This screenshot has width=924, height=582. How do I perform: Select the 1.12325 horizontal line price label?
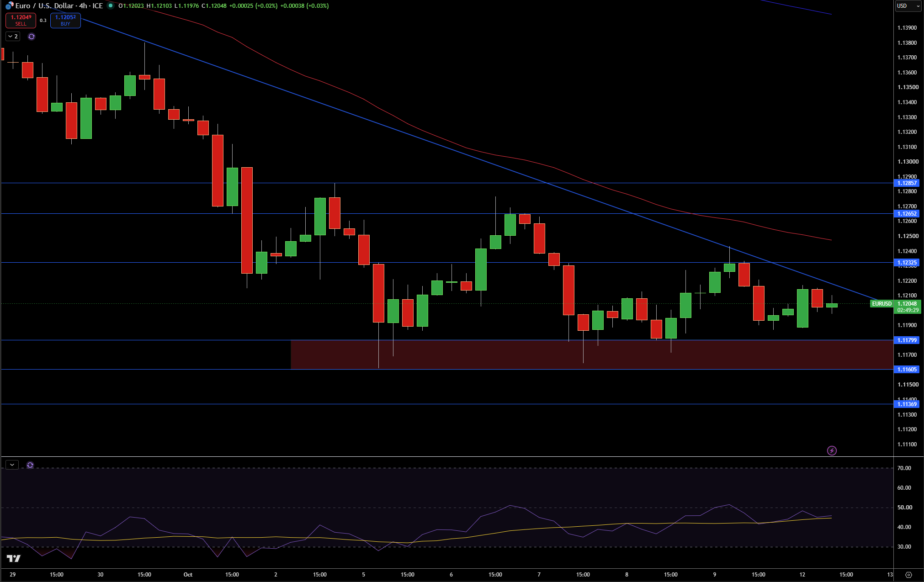click(x=907, y=263)
